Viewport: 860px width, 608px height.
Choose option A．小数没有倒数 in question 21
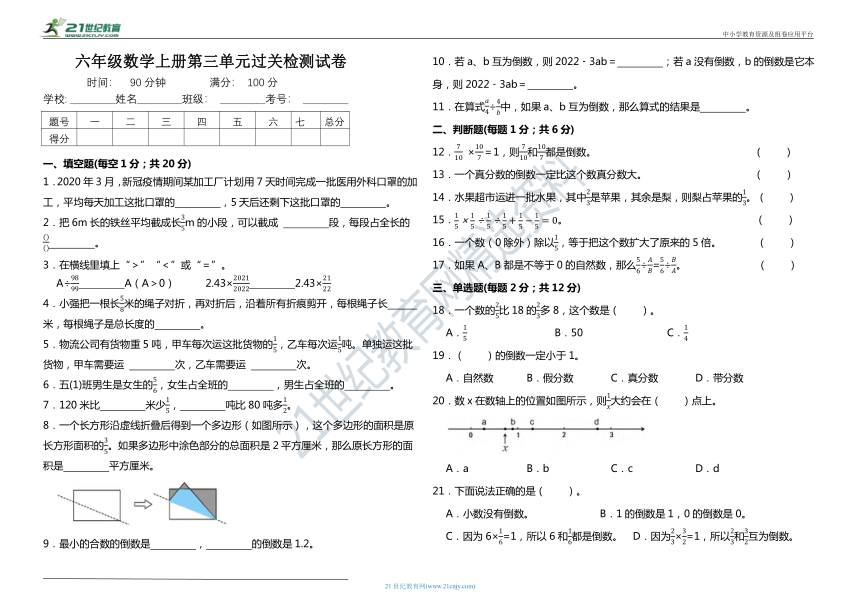[487, 514]
